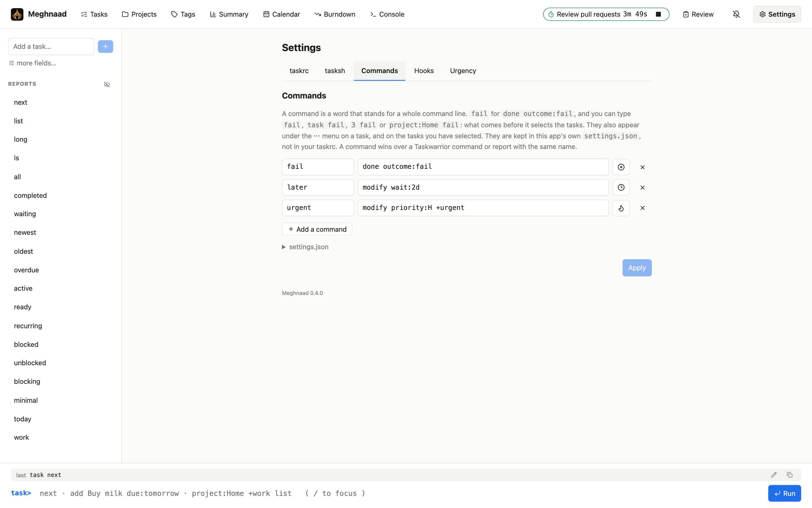
Task: Copy the last command with copy icon
Action: (789, 475)
